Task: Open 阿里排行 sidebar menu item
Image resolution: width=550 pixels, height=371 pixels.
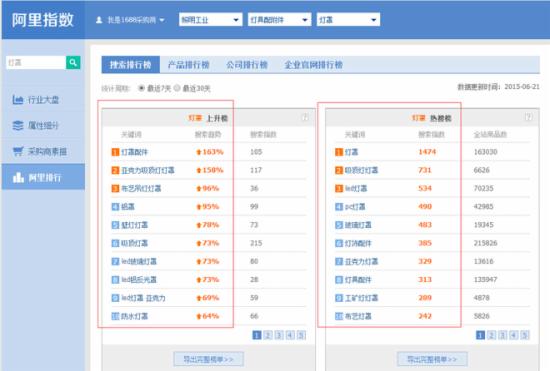Action: coord(43,177)
